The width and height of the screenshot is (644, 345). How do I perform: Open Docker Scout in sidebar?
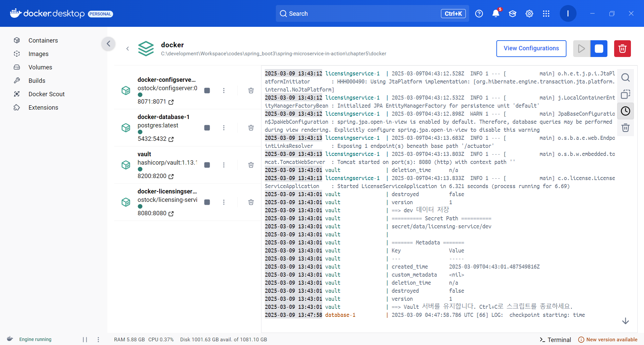tap(46, 94)
